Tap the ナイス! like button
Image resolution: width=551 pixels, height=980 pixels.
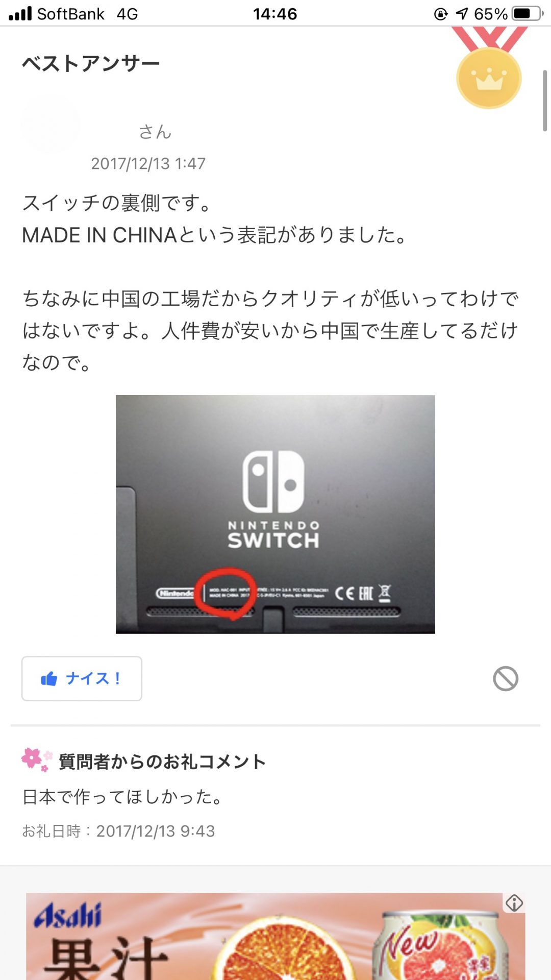82,678
